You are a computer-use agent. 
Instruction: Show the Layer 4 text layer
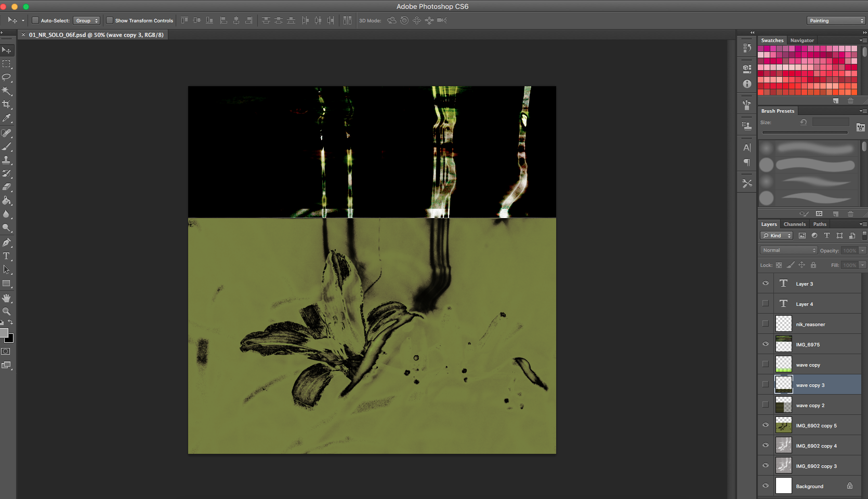click(765, 303)
